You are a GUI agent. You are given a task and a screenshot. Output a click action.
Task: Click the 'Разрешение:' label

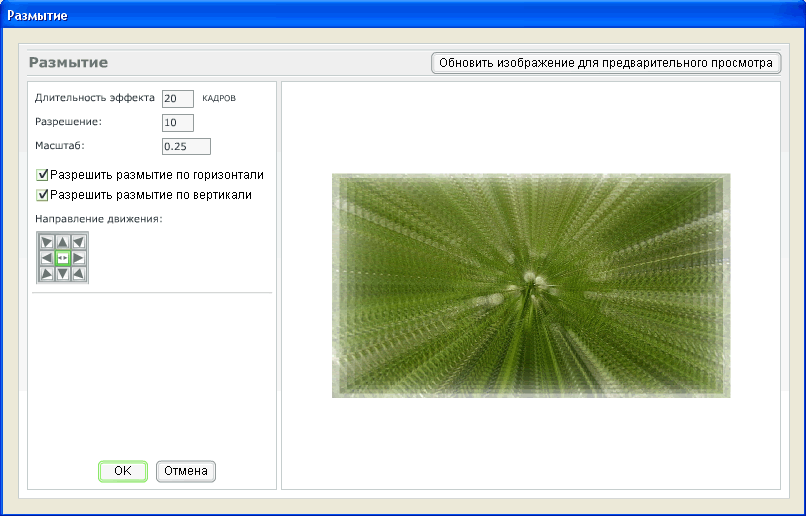tap(68, 122)
